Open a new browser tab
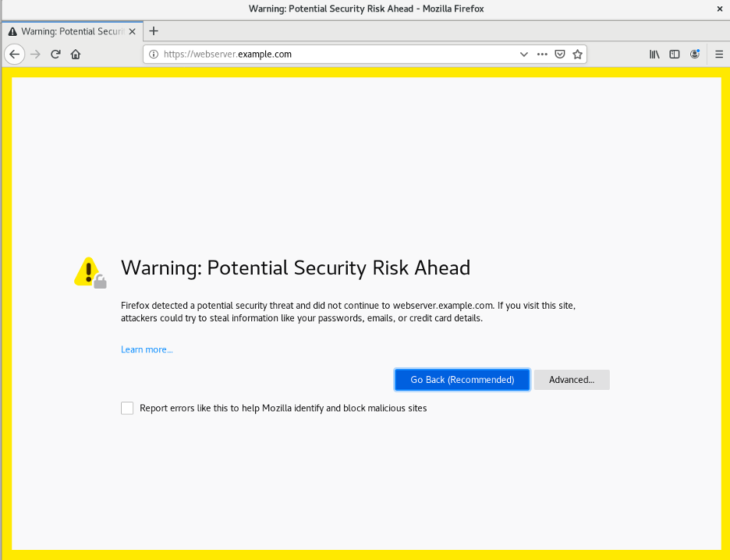 [x=153, y=31]
